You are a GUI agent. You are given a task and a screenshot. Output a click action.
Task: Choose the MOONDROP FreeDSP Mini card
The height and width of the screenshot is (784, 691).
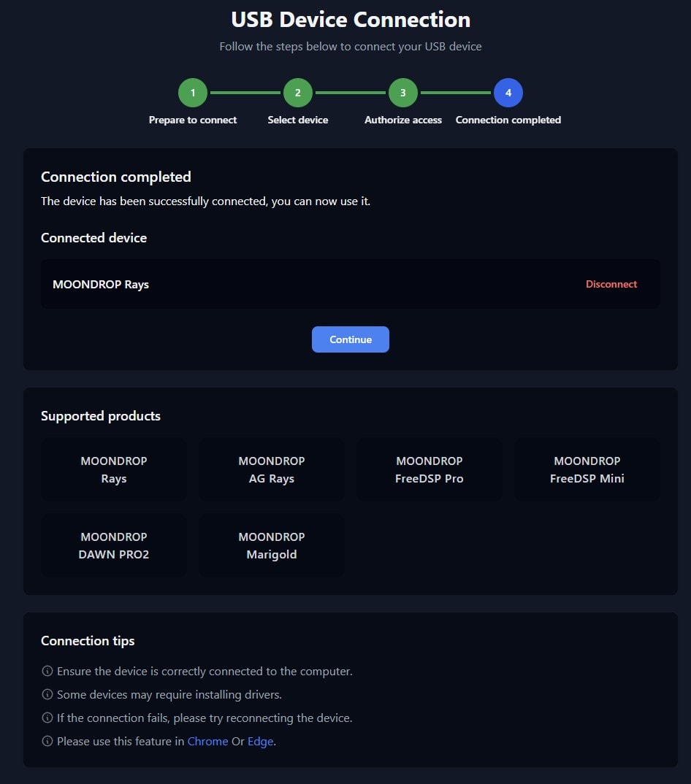click(x=587, y=469)
